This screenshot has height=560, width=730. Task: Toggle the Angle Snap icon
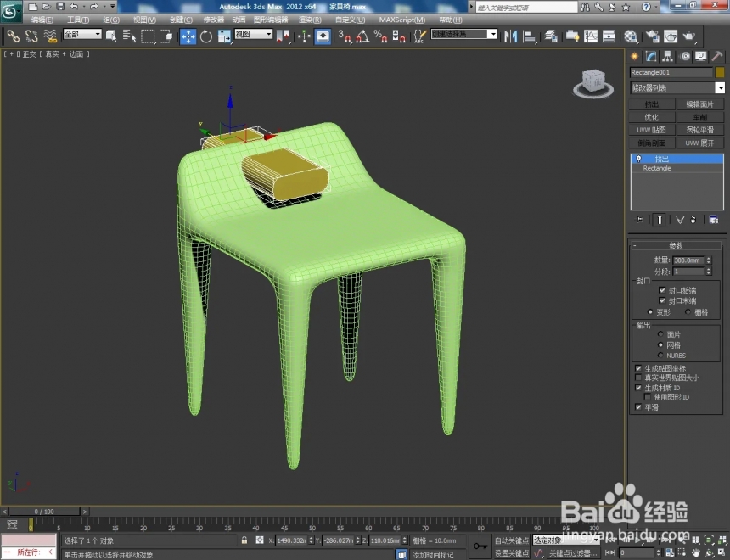tap(362, 36)
